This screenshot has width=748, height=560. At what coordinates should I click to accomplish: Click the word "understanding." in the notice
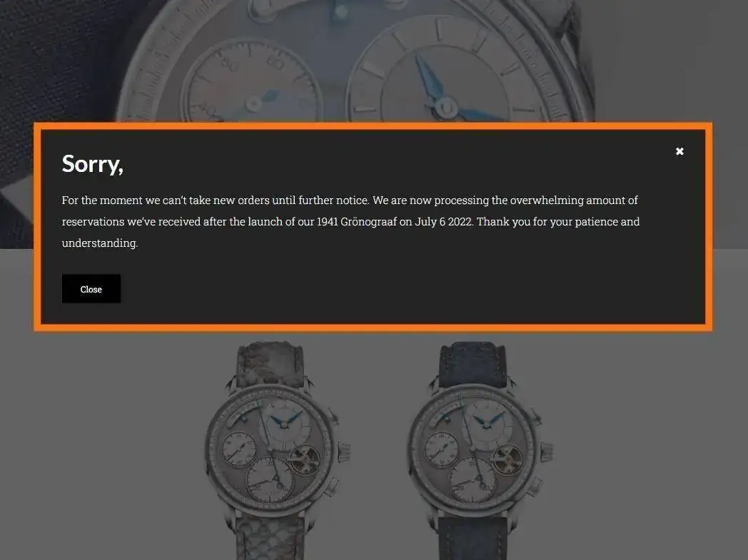(x=100, y=243)
